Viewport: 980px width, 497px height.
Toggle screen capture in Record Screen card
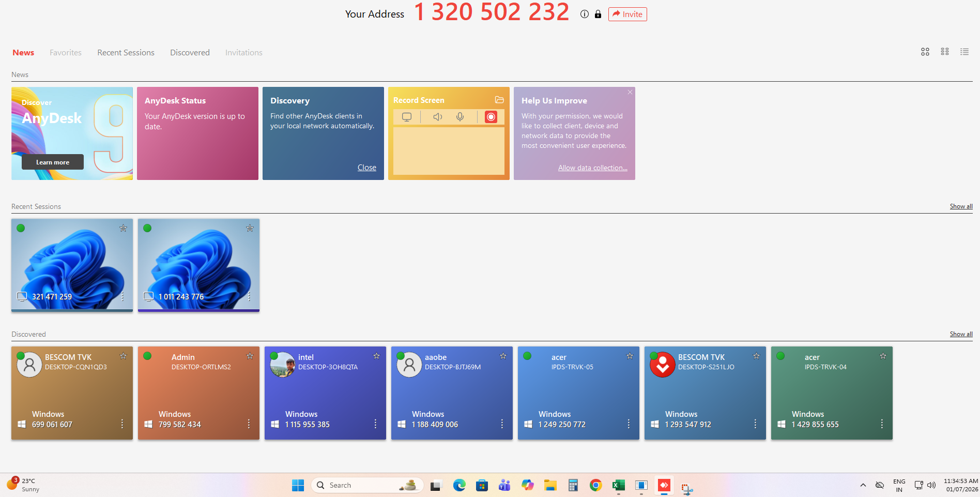tap(407, 117)
